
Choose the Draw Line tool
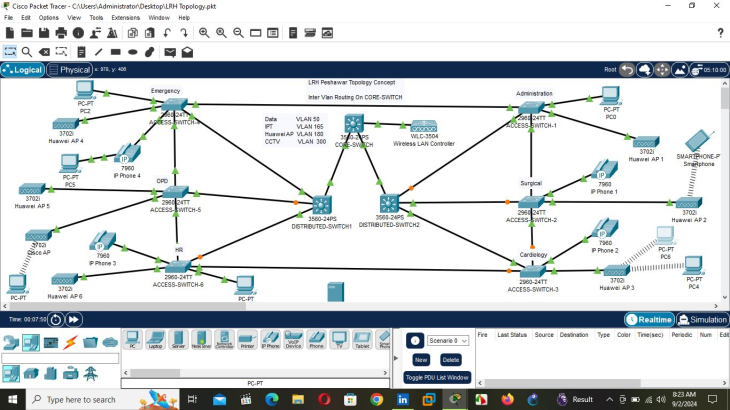(x=98, y=52)
